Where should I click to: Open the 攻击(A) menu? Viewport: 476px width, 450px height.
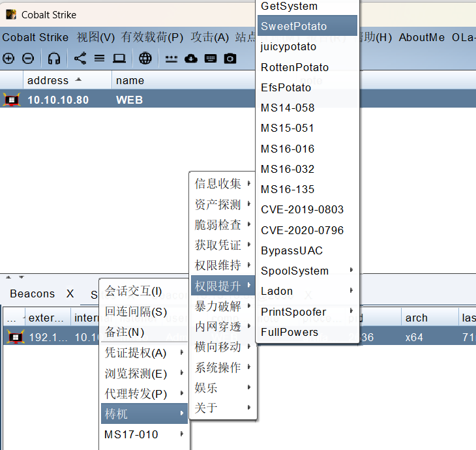[x=209, y=37]
